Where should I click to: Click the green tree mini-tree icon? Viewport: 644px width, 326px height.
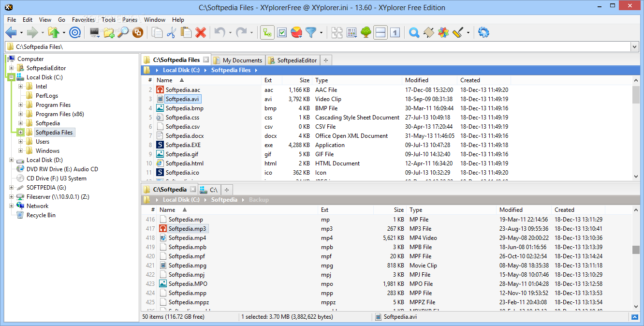366,32
